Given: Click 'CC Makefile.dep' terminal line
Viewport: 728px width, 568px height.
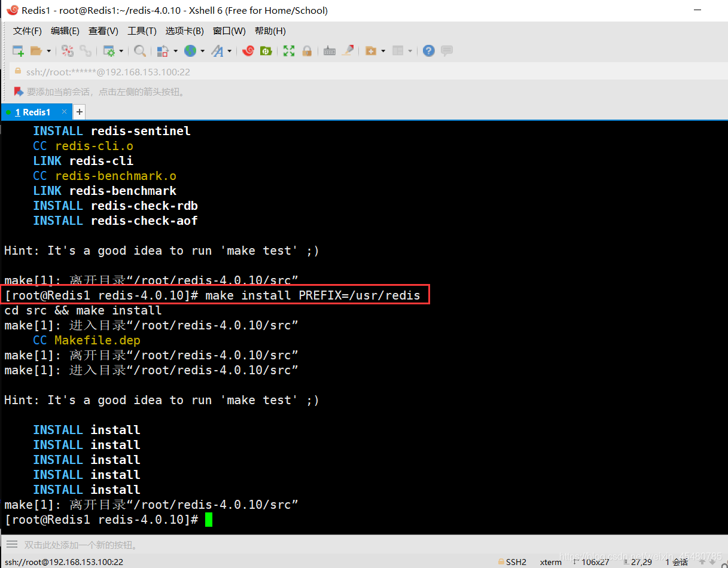Looking at the screenshot, I should pos(87,340).
